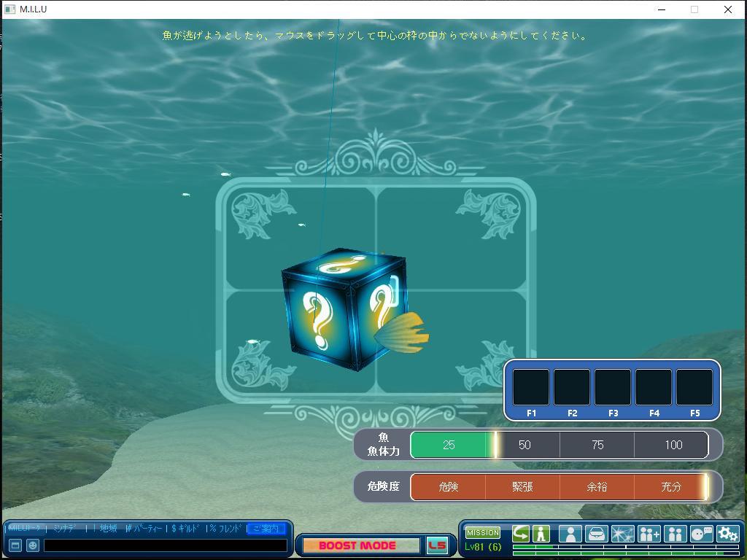Open the face with speech bubble icon
747x560 pixels.
(x=701, y=534)
